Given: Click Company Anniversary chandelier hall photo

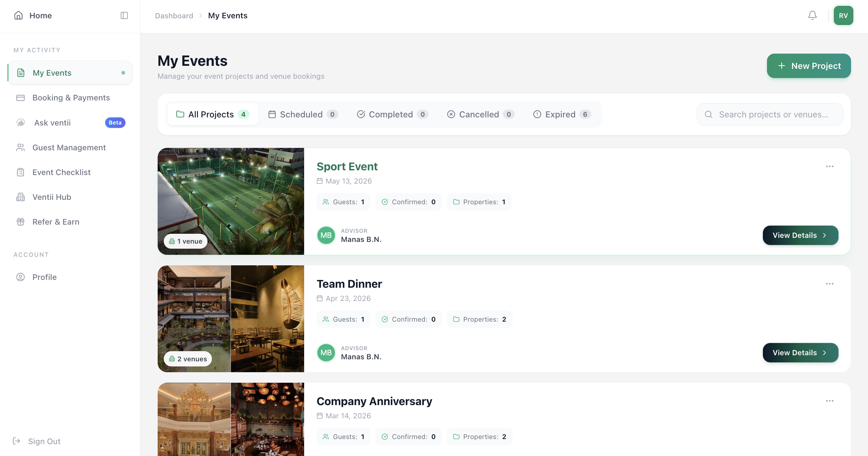Looking at the screenshot, I should coord(194,419).
